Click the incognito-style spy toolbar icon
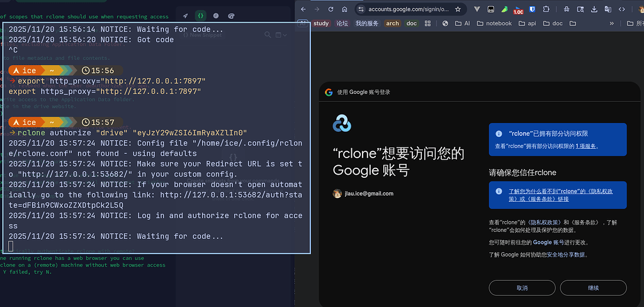The width and height of the screenshot is (644, 307). coord(567,9)
